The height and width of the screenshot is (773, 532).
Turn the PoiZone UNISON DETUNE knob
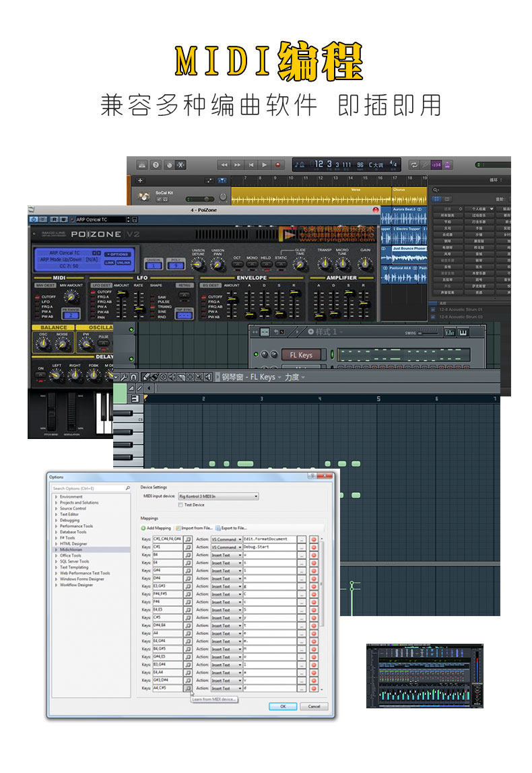click(198, 264)
